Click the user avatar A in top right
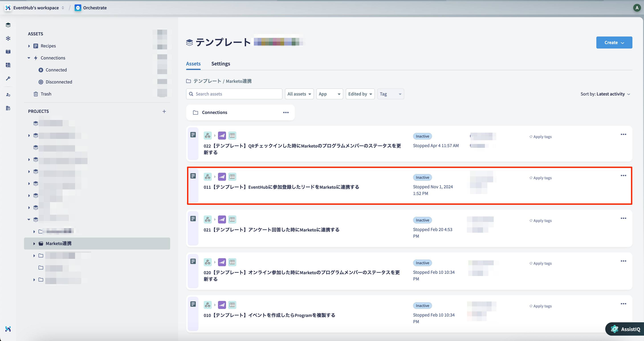The width and height of the screenshot is (644, 341). point(637,8)
